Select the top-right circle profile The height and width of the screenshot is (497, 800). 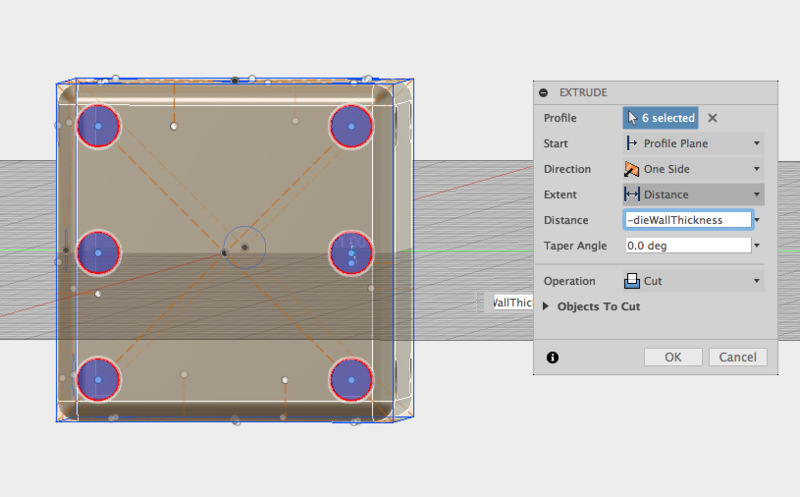click(x=351, y=126)
